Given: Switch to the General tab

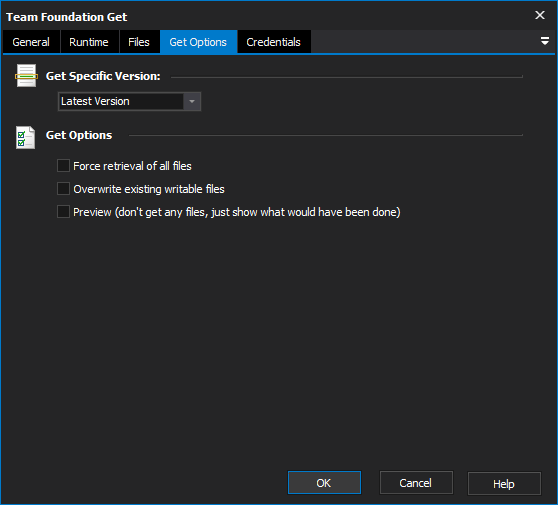Looking at the screenshot, I should click(x=31, y=42).
